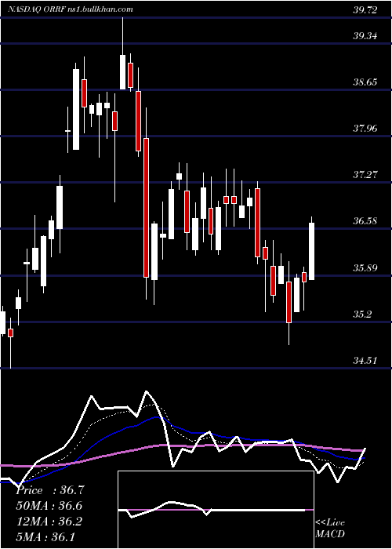
Task: Click the <<Live MACD label
Action: coord(330,529)
